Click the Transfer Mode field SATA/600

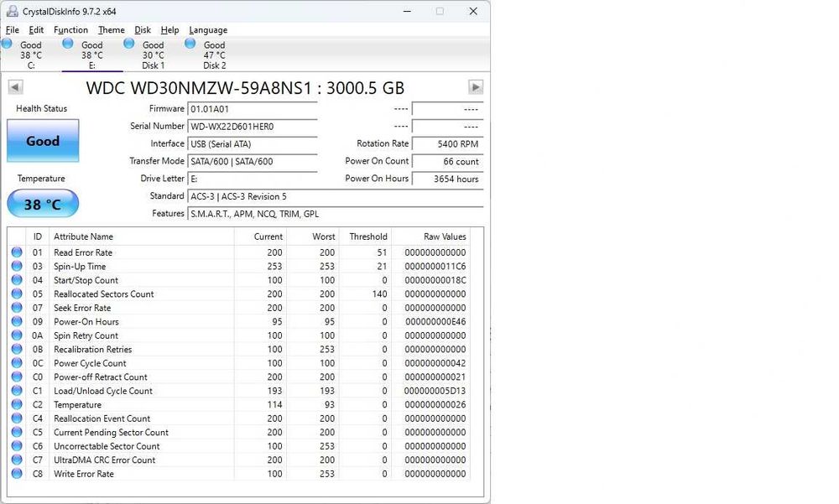click(x=253, y=162)
